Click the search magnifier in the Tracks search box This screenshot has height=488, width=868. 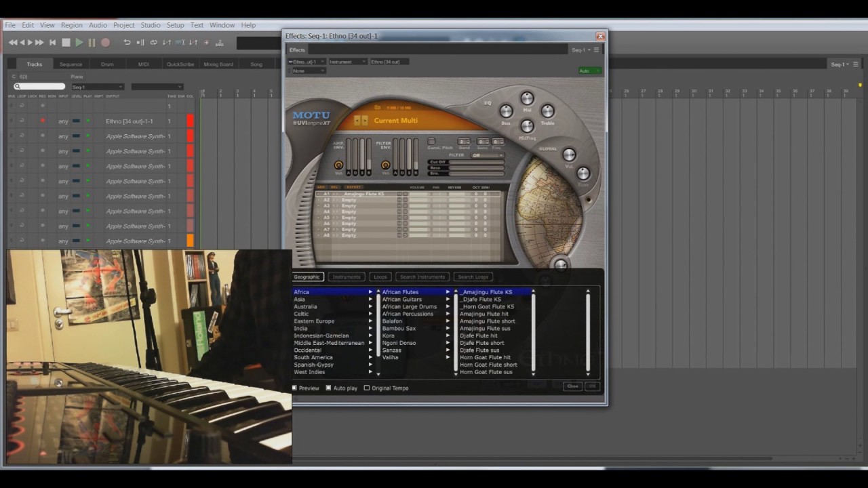16,87
